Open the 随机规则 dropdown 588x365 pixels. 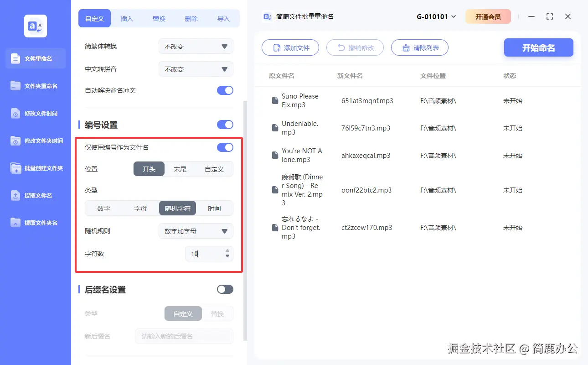(x=196, y=231)
